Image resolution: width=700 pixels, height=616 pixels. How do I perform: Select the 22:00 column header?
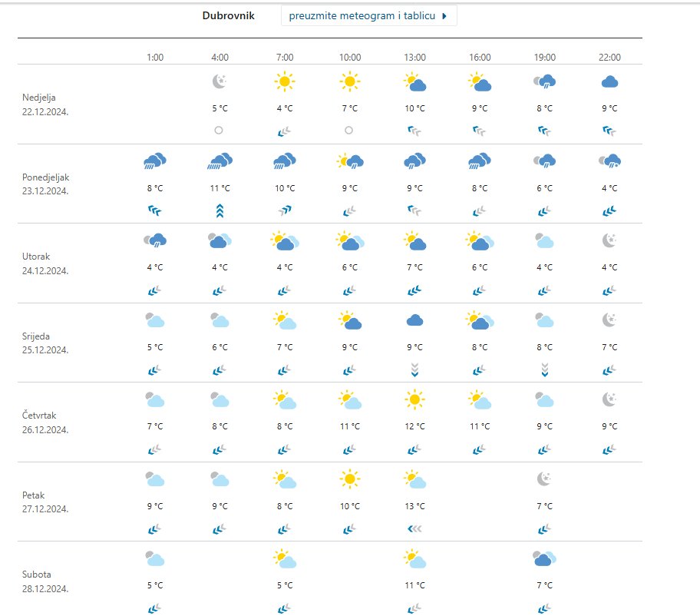[x=610, y=58]
